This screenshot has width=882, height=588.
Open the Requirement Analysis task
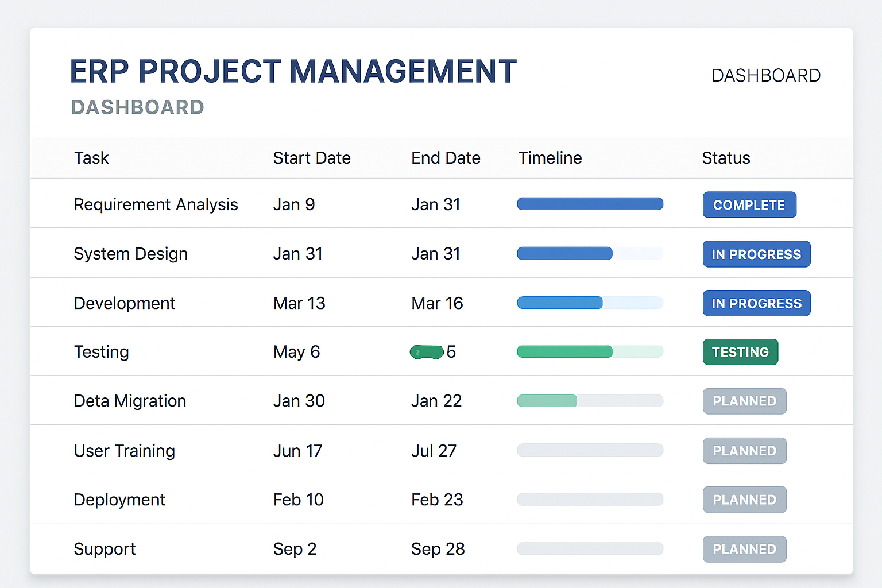(156, 205)
